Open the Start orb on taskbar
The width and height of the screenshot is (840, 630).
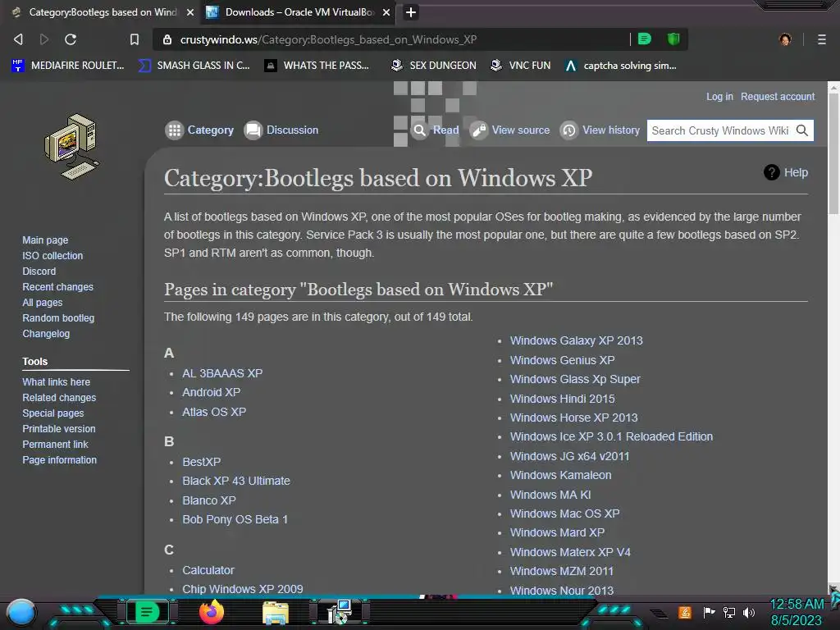point(21,612)
